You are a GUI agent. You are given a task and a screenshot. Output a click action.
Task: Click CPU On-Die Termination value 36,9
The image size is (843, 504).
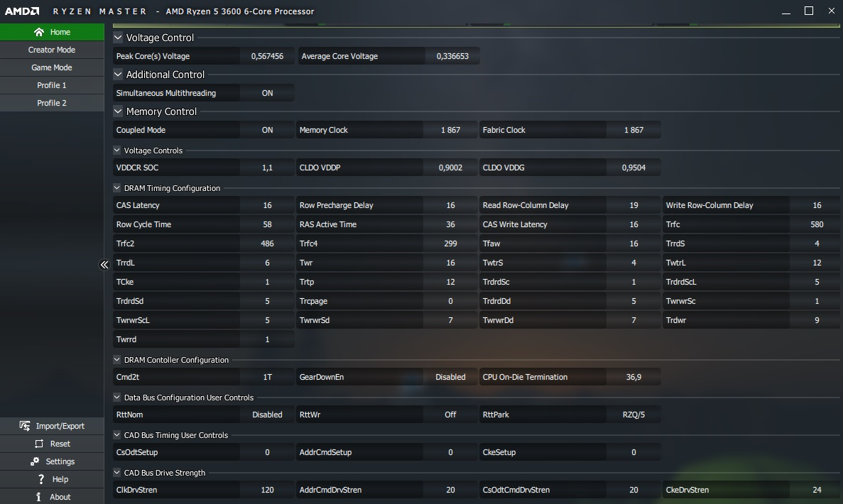(634, 377)
